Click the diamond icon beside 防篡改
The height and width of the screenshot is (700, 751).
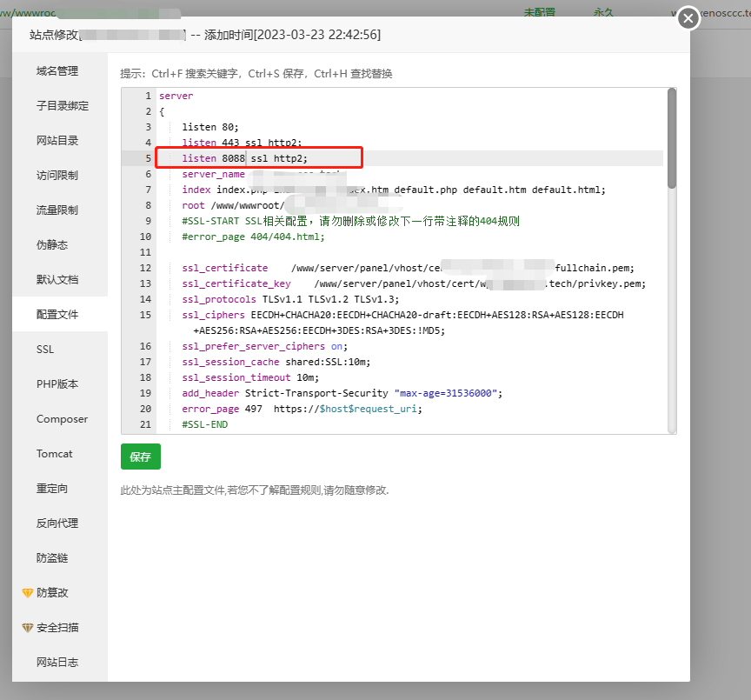[27, 593]
